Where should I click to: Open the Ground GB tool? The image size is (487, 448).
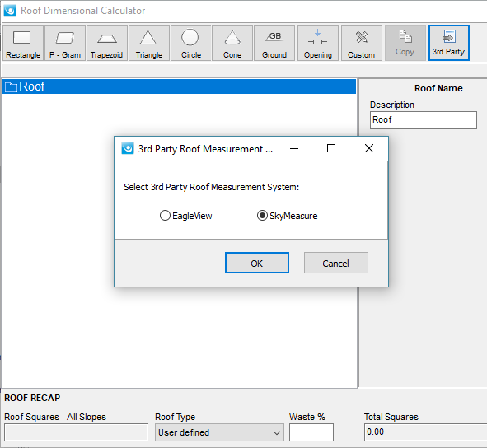(x=274, y=43)
